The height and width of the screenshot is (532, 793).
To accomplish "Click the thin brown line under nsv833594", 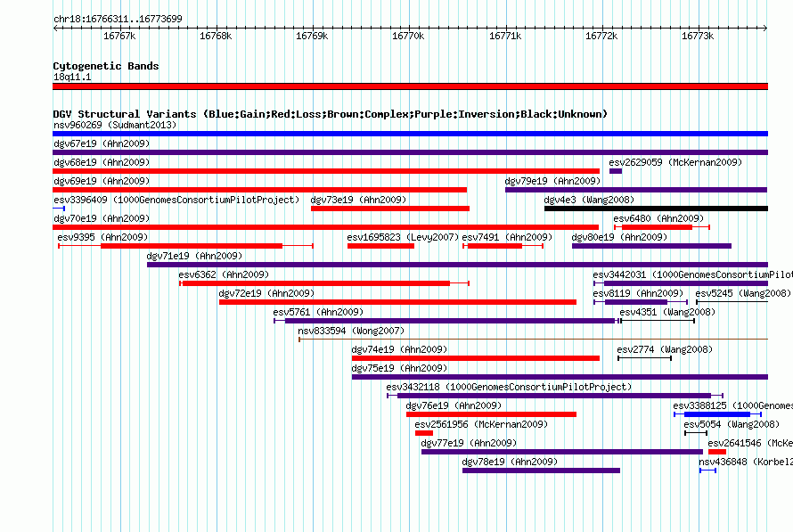I will (534, 340).
